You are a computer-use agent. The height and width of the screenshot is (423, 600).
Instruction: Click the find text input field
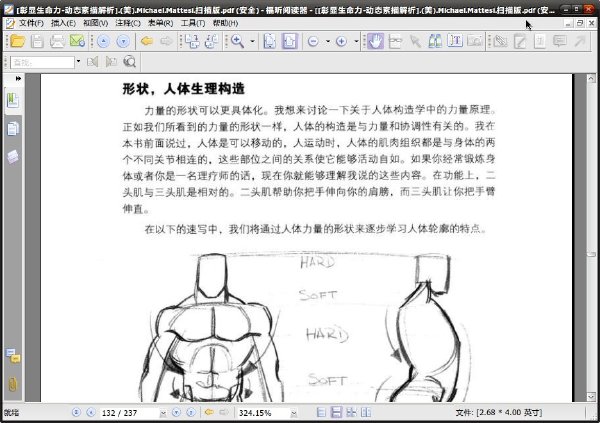coord(42,62)
